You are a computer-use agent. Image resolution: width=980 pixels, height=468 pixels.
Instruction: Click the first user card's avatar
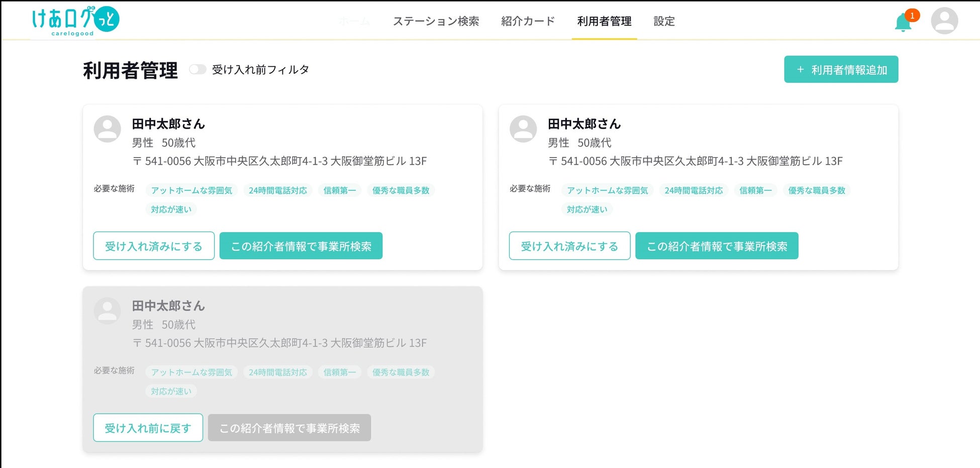[108, 129]
